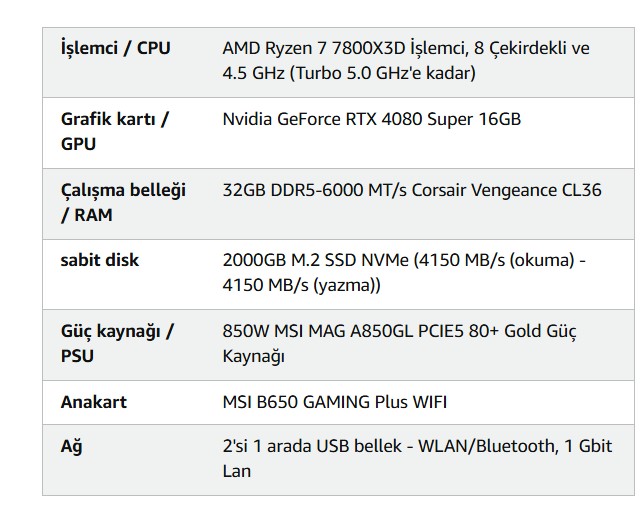
Task: Select the Grafik kartı / GPU label
Action: (114, 131)
